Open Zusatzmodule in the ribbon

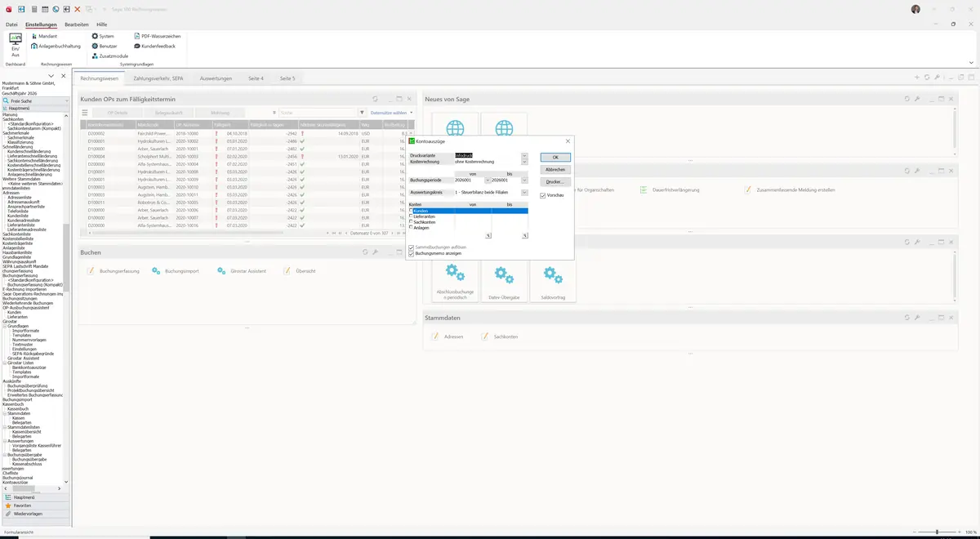click(109, 56)
